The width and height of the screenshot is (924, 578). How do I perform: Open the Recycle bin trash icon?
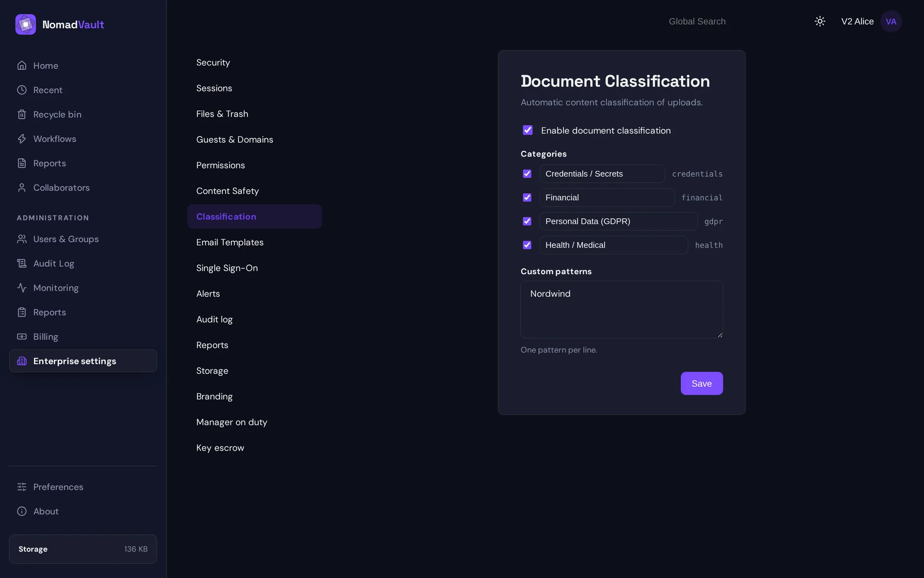click(x=22, y=114)
